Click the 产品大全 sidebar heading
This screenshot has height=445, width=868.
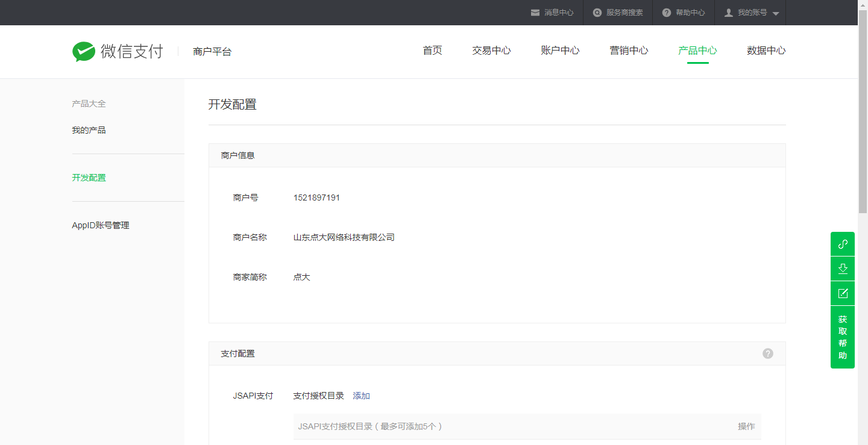click(x=89, y=104)
